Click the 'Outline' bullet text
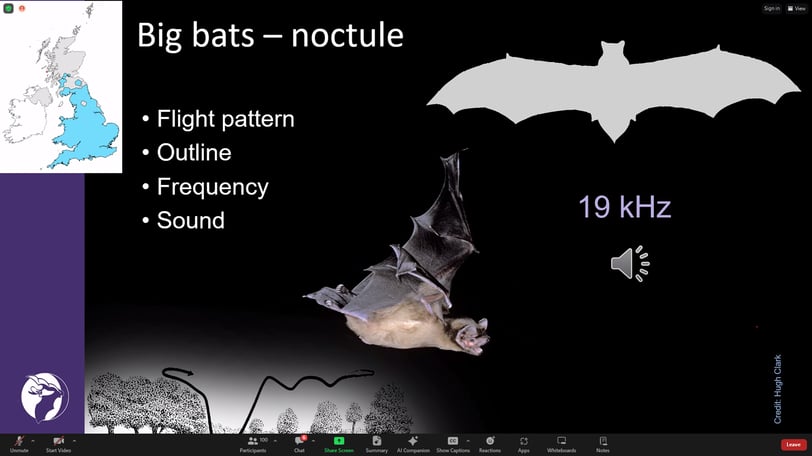 194,153
